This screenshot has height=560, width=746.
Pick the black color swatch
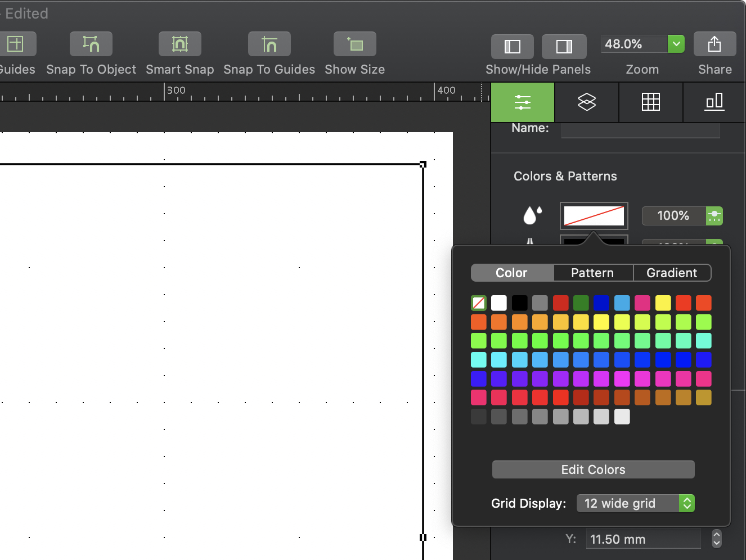pyautogui.click(x=519, y=303)
